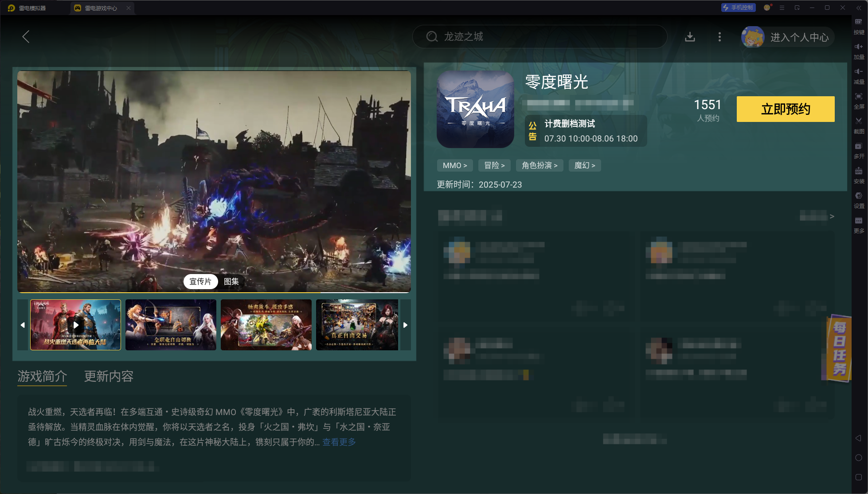Screen dimensions: 868x494
Task: Switch to 宣传片 trailer view
Action: pyautogui.click(x=200, y=282)
